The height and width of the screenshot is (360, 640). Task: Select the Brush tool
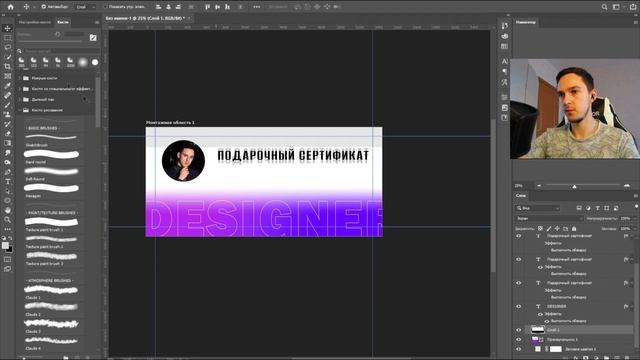[x=7, y=105]
